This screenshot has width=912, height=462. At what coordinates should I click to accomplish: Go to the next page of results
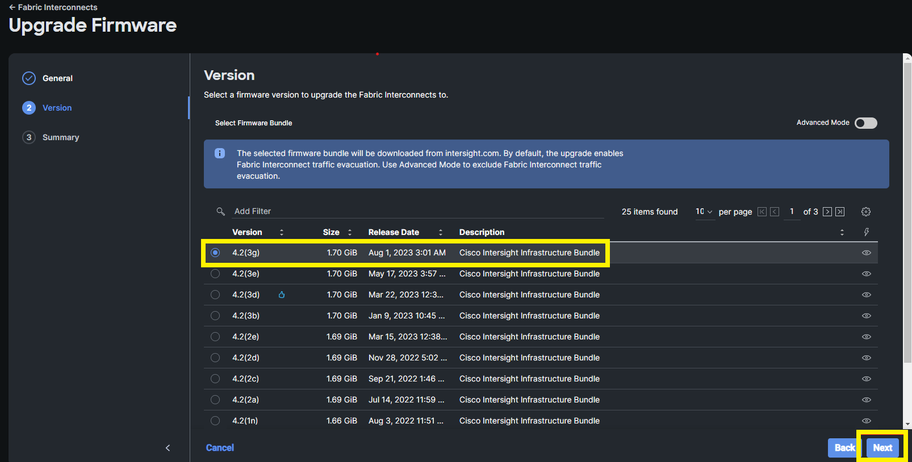pos(827,212)
